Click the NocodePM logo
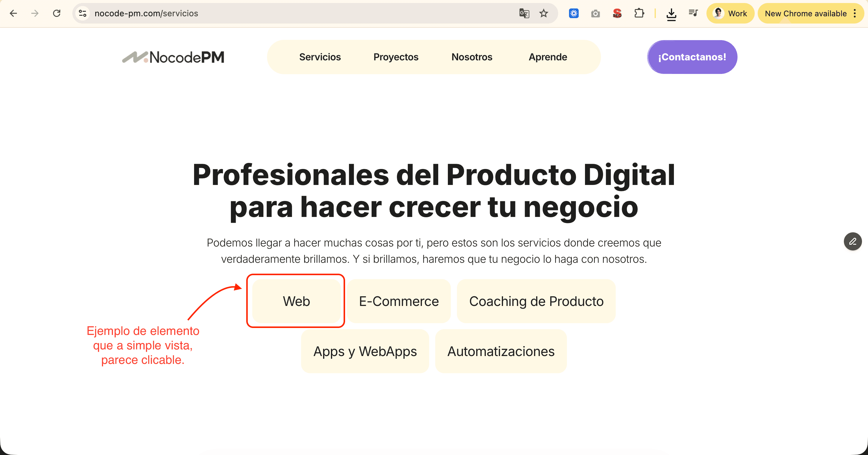This screenshot has width=868, height=455. coord(173,57)
